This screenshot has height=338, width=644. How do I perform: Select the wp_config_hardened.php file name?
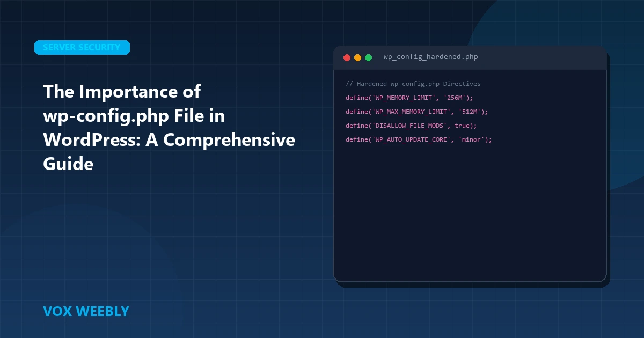pos(430,57)
